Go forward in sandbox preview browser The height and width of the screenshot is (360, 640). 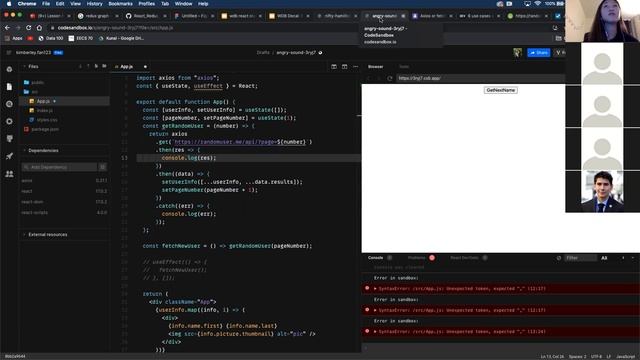(379, 78)
